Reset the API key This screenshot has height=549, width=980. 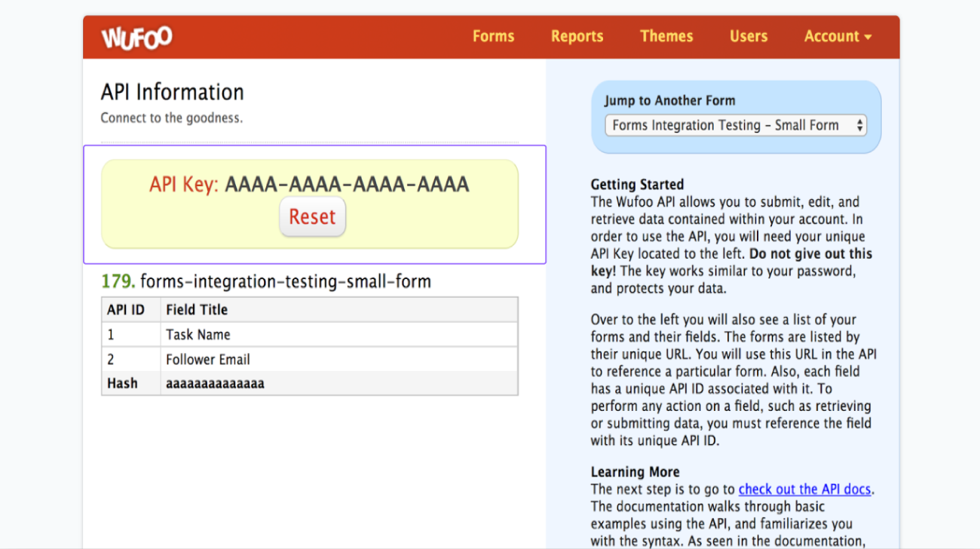pos(312,217)
